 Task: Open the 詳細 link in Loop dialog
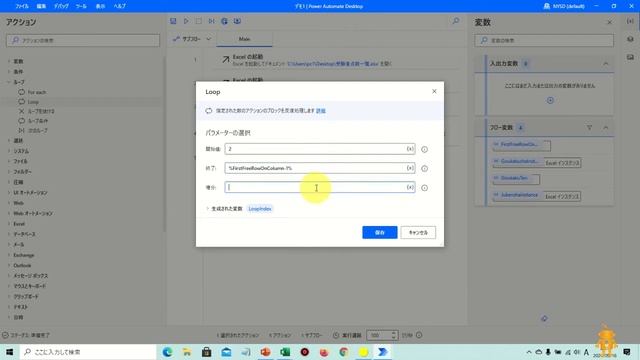pyautogui.click(x=321, y=111)
